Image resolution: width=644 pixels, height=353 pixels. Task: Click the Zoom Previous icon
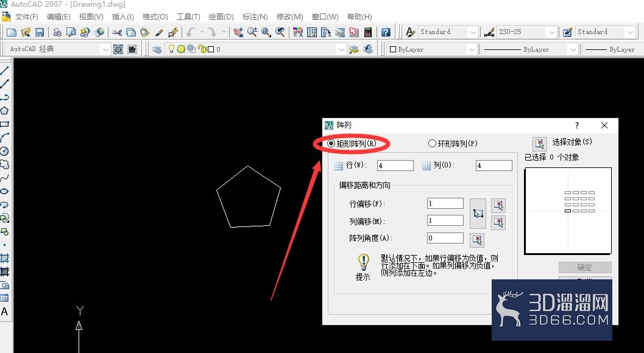click(280, 32)
